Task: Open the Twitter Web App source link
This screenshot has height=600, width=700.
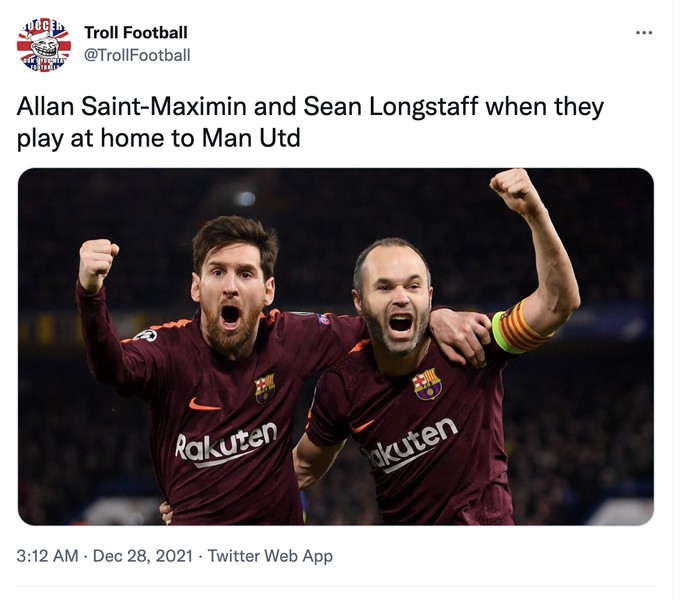Action: [x=271, y=556]
